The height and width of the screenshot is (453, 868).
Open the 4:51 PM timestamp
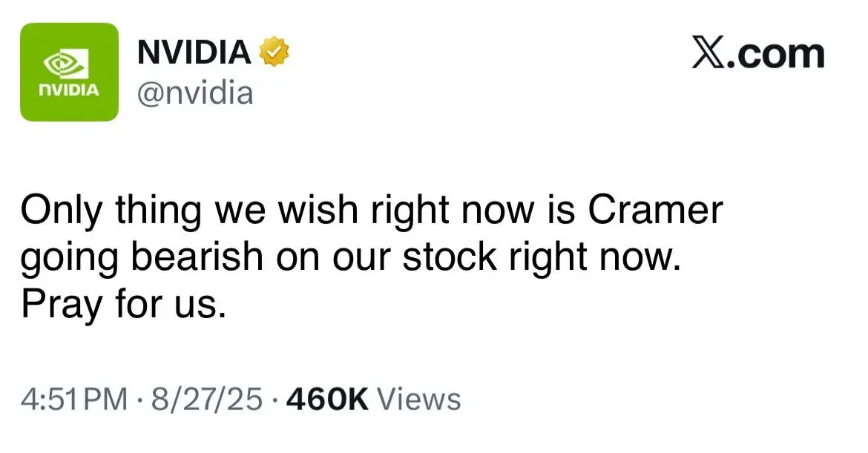tap(74, 400)
